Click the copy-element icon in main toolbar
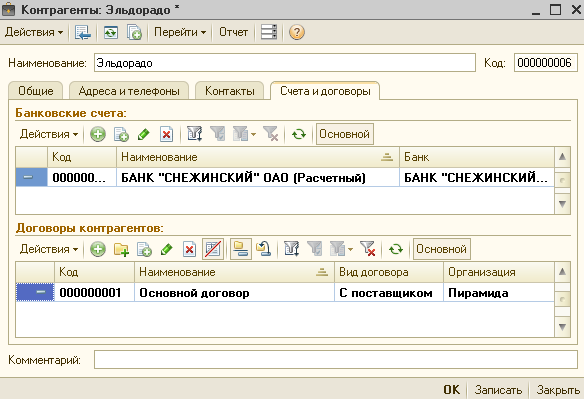Image resolution: width=584 pixels, height=399 pixels. coord(134,32)
